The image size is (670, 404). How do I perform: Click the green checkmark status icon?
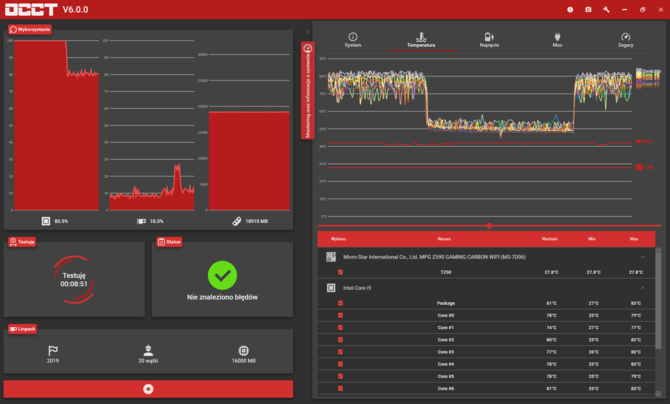222,275
